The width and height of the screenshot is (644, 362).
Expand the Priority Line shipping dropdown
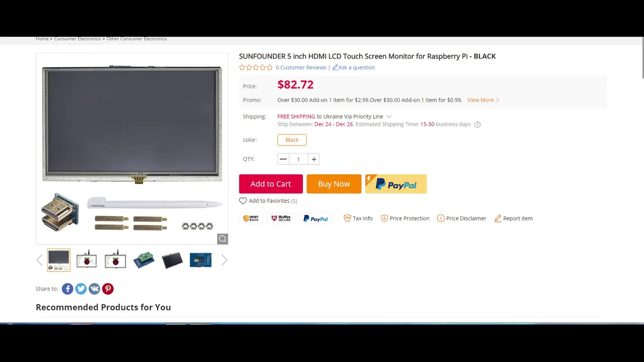[x=389, y=117]
